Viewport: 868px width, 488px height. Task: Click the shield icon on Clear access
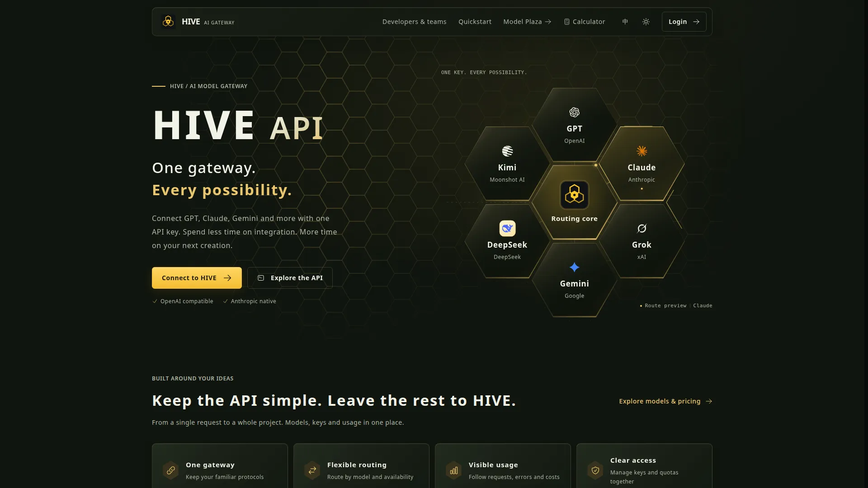click(595, 470)
